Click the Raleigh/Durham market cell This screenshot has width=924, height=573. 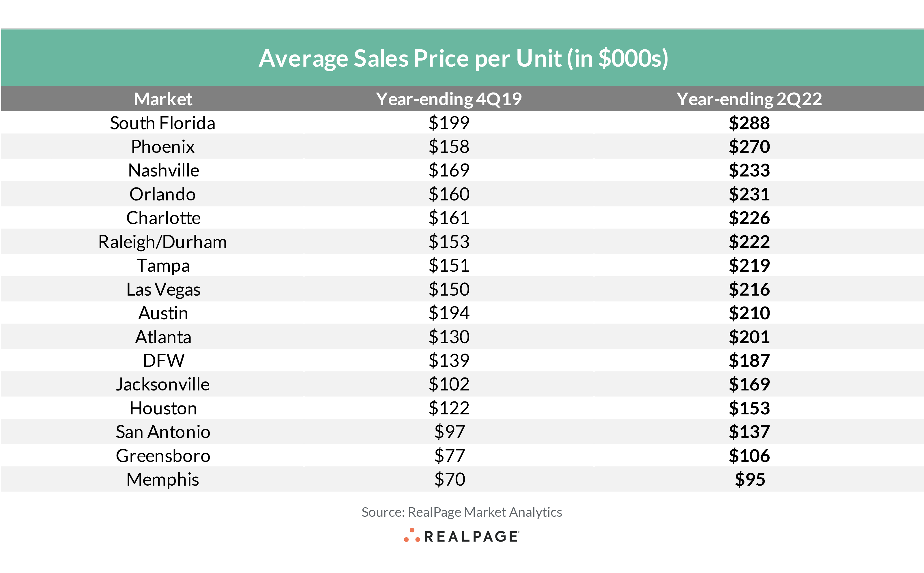[163, 242]
